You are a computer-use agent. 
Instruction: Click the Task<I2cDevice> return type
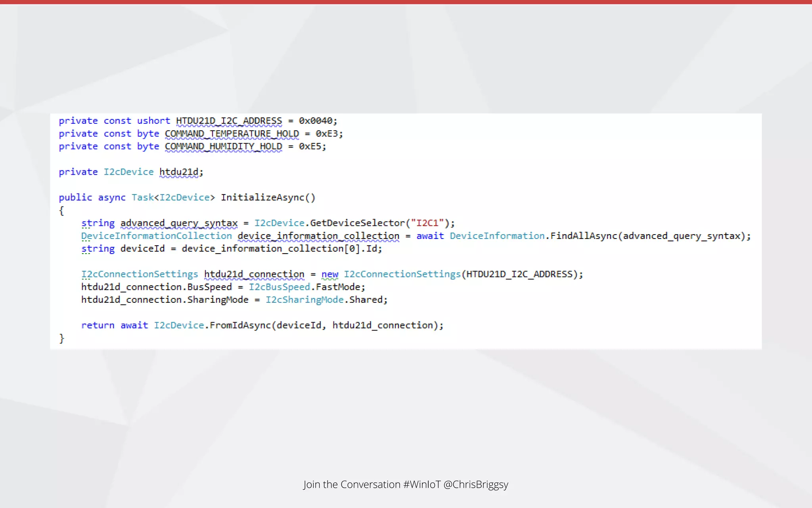click(x=173, y=197)
